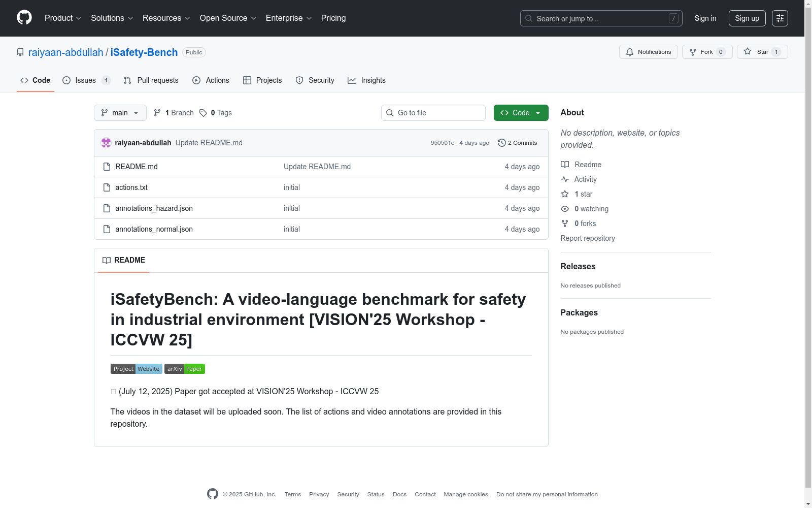Open the Docs footer link

click(400, 494)
